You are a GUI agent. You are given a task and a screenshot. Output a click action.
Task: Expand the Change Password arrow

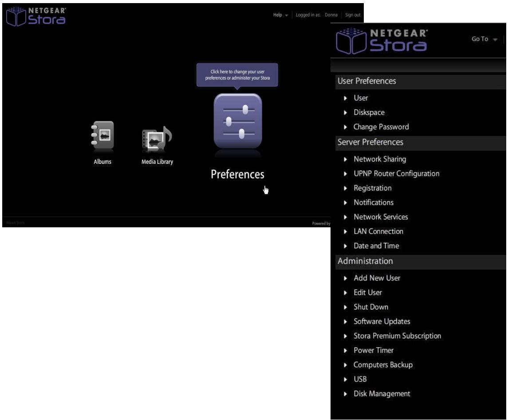coord(345,127)
